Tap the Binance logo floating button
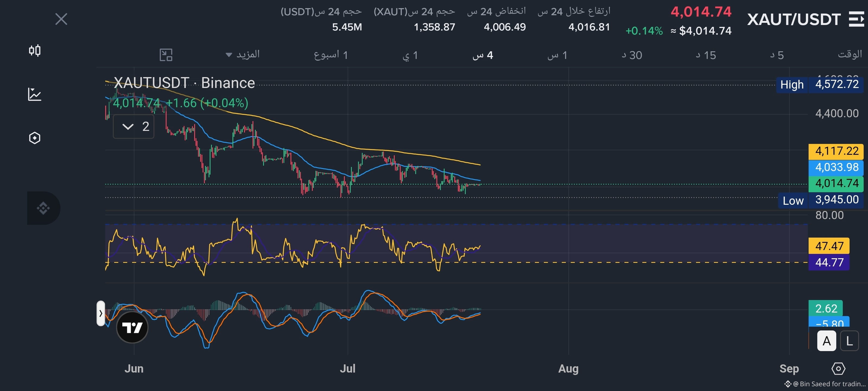The height and width of the screenshot is (391, 868). (43, 208)
